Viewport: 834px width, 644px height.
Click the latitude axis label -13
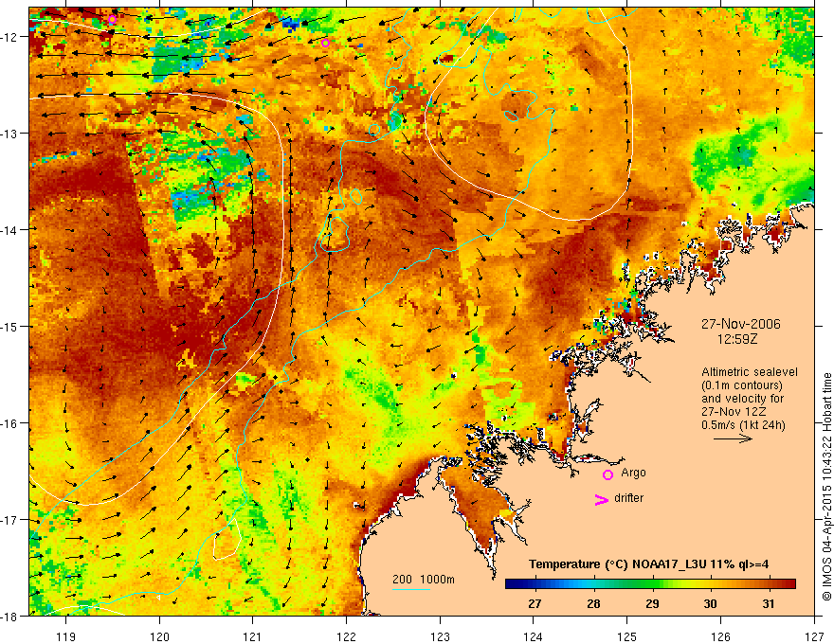(x=10, y=134)
